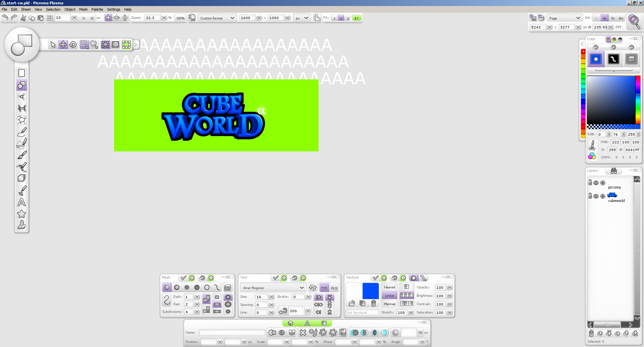Click the Redo arrow icon

pos(14,18)
